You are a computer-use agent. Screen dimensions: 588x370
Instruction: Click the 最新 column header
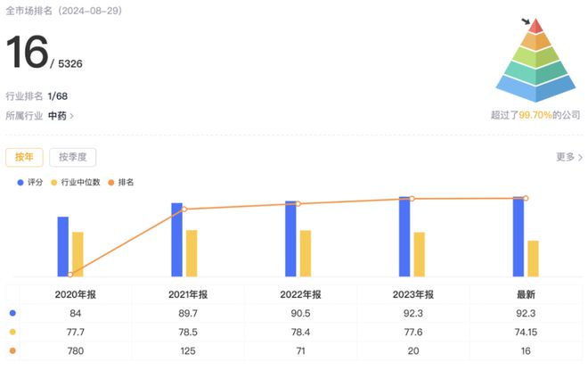pos(526,294)
